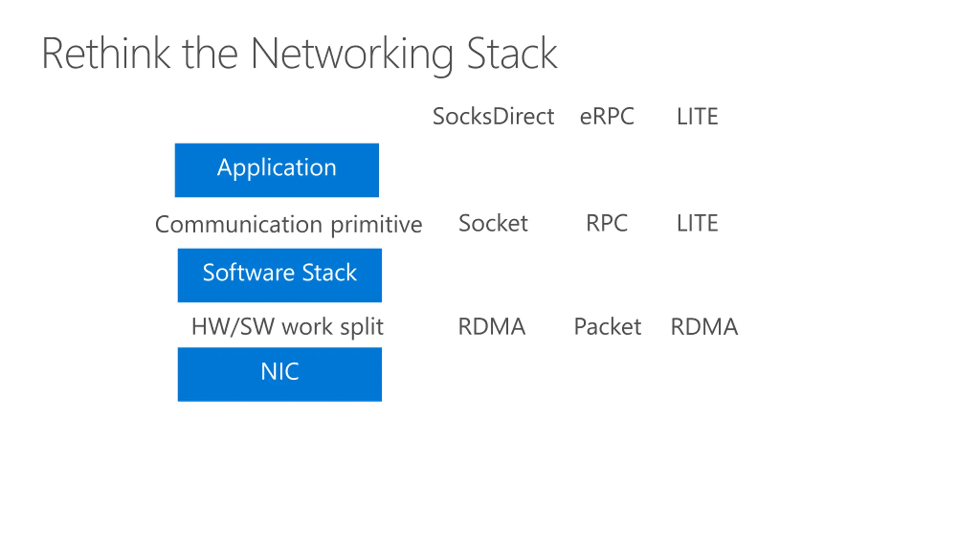The image size is (980, 551).
Task: Click the 'HW/SW work split' label
Action: pos(287,327)
